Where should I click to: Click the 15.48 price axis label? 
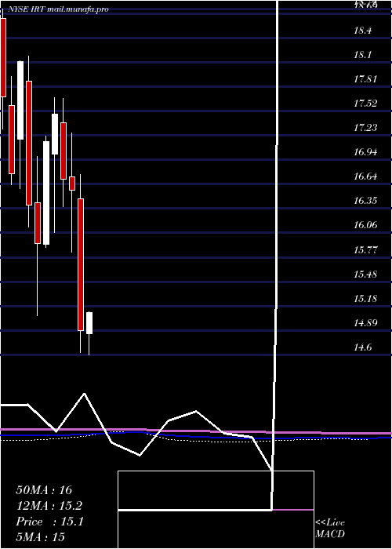pos(365,274)
